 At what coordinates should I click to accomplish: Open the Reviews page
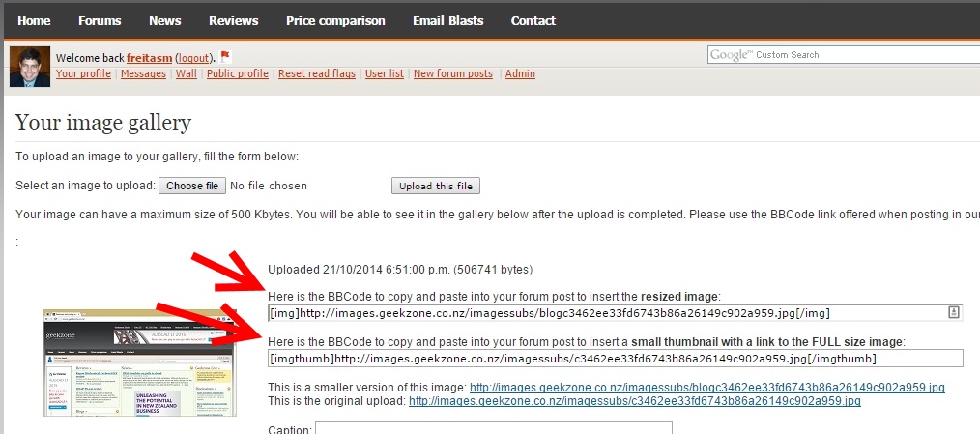coord(233,20)
